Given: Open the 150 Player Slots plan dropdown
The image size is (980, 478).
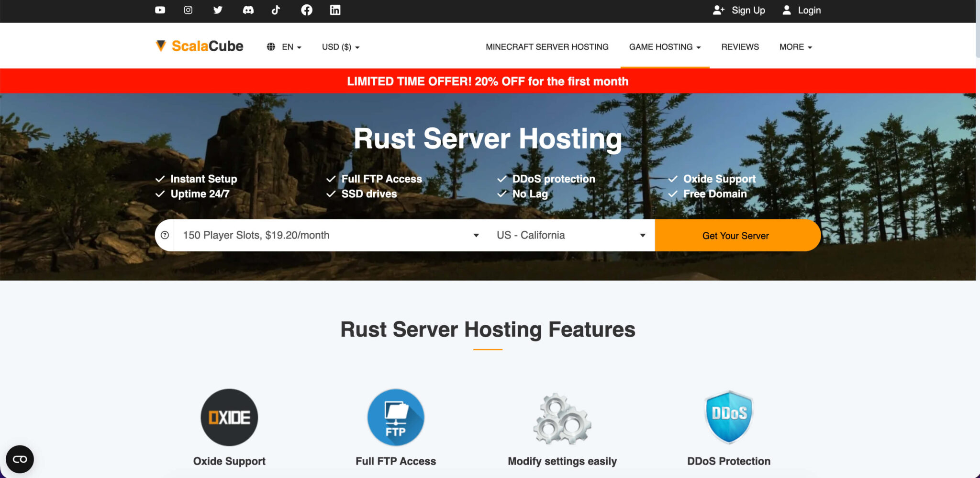Looking at the screenshot, I should pos(331,235).
